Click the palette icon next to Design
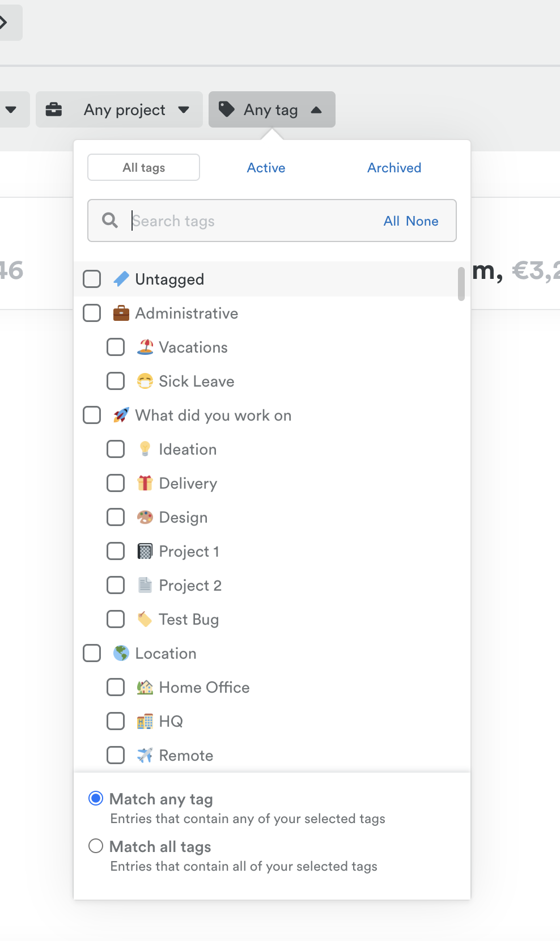 pos(144,517)
